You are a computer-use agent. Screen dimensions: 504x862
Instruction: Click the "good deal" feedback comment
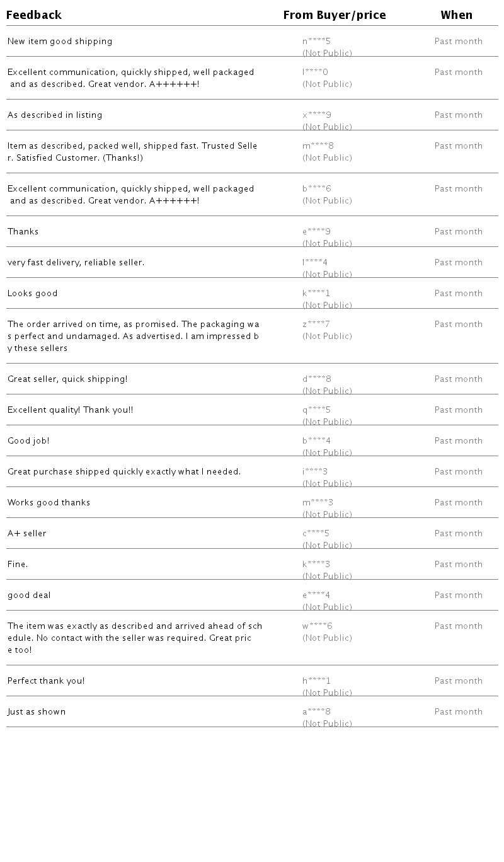(29, 595)
